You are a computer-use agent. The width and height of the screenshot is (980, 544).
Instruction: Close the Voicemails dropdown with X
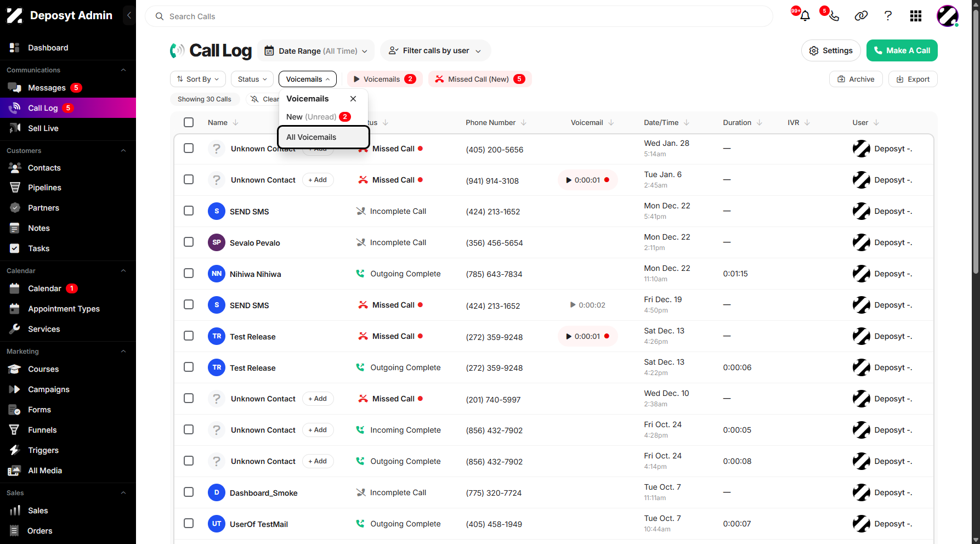[x=353, y=99]
